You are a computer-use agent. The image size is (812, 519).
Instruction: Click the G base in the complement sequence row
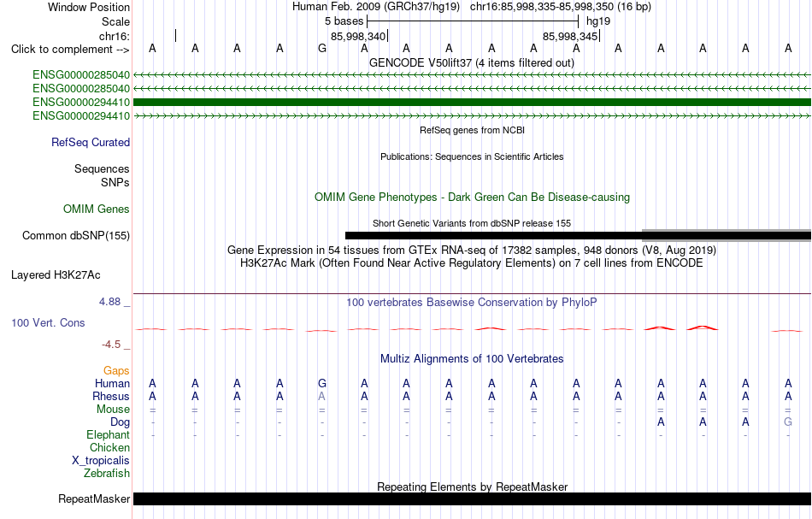point(322,48)
